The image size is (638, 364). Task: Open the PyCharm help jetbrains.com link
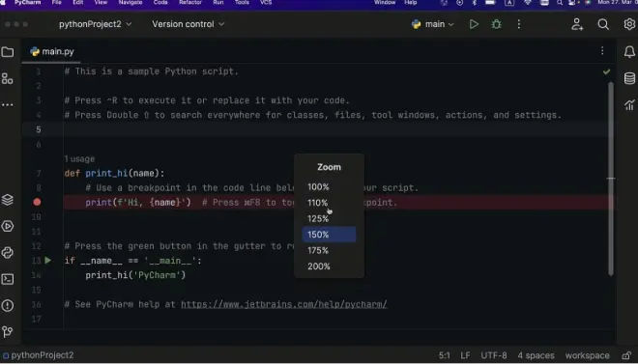284,304
